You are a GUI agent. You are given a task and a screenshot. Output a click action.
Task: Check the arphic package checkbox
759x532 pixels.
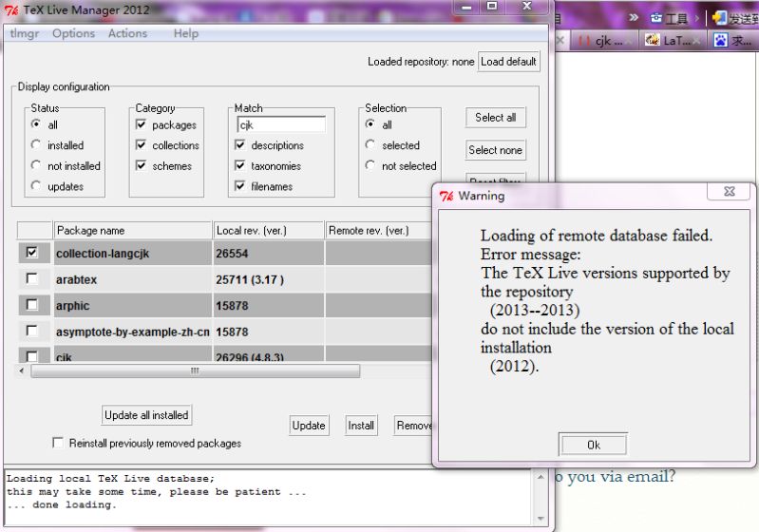tap(32, 305)
